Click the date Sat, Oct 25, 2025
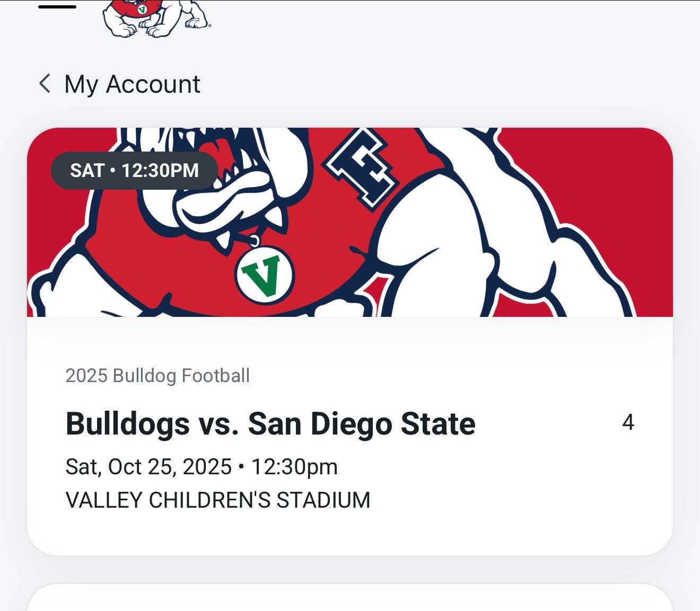Image resolution: width=700 pixels, height=611 pixels. coord(202,466)
